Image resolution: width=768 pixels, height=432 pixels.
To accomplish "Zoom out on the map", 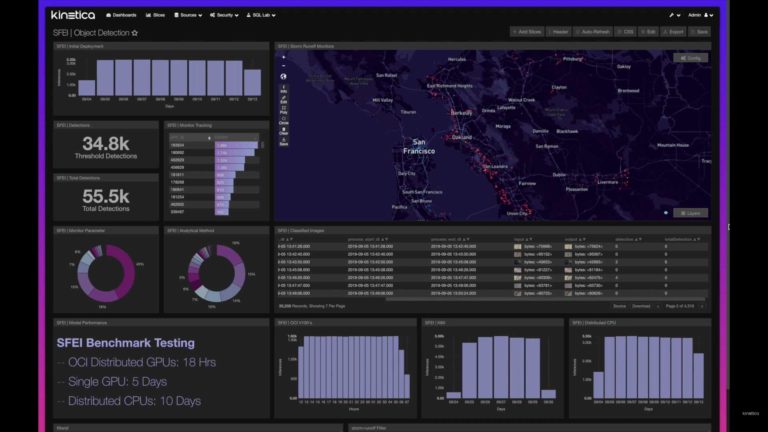I will (x=283, y=66).
